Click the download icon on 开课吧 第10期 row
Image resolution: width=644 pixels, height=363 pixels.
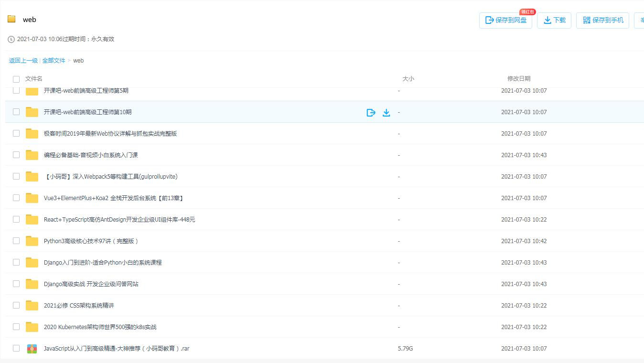(386, 112)
